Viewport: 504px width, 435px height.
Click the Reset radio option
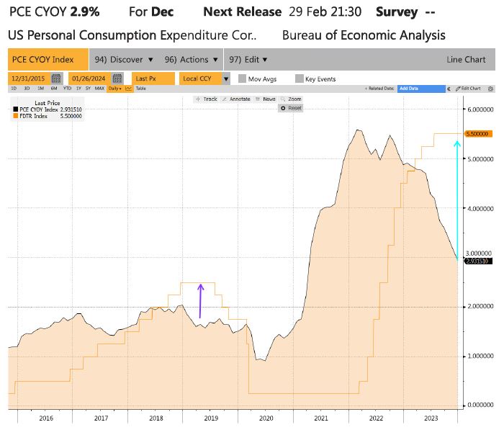click(x=284, y=107)
